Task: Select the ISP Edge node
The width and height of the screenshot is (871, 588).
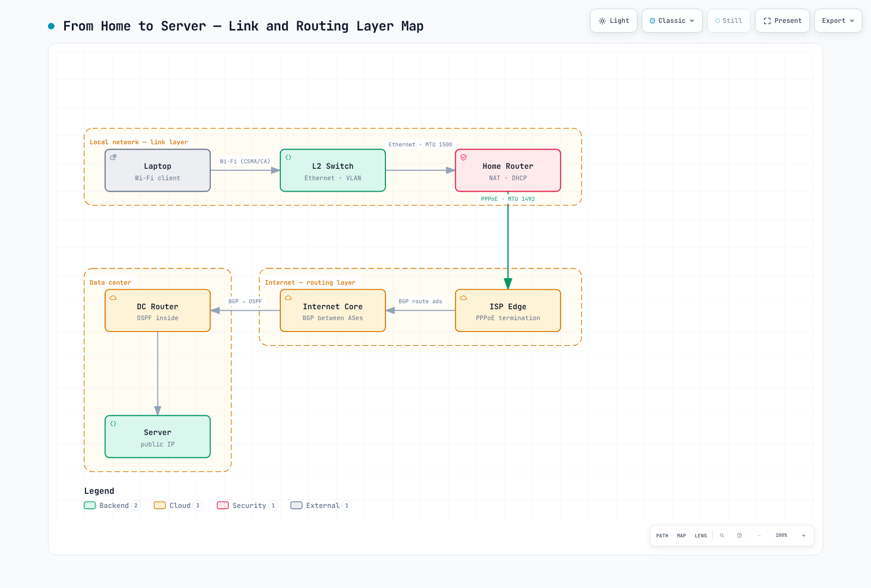Action: 508,310
